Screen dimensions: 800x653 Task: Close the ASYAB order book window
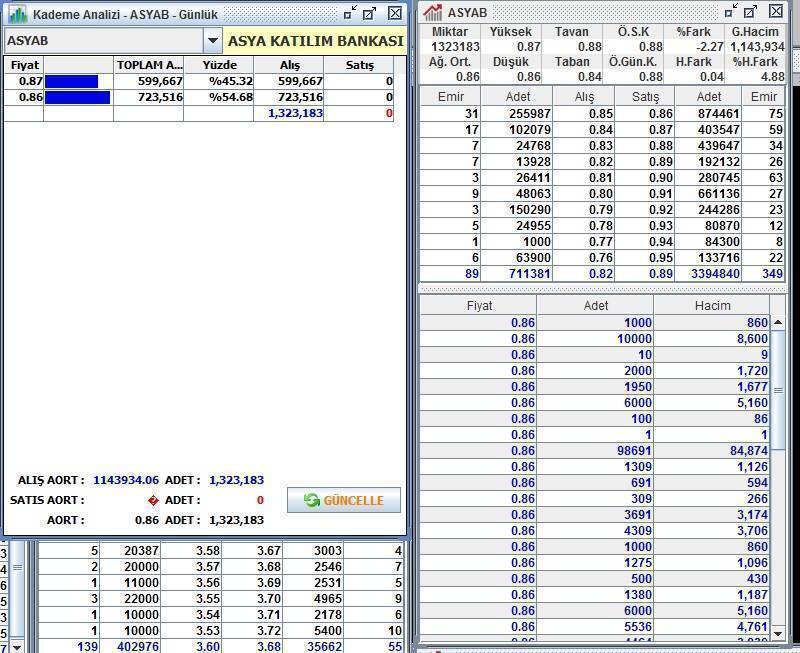[x=777, y=12]
